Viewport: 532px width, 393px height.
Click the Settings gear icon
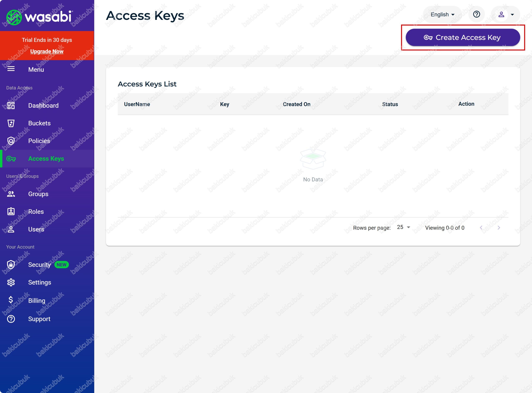(x=11, y=282)
